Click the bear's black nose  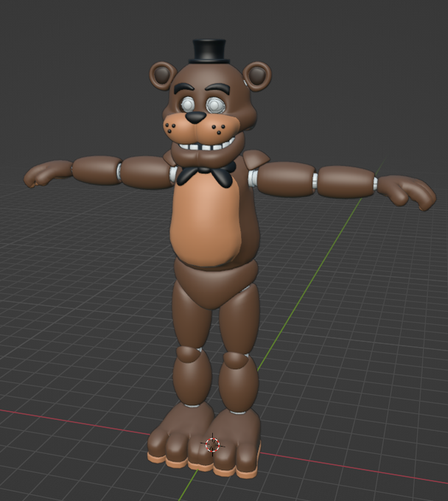click(195, 118)
